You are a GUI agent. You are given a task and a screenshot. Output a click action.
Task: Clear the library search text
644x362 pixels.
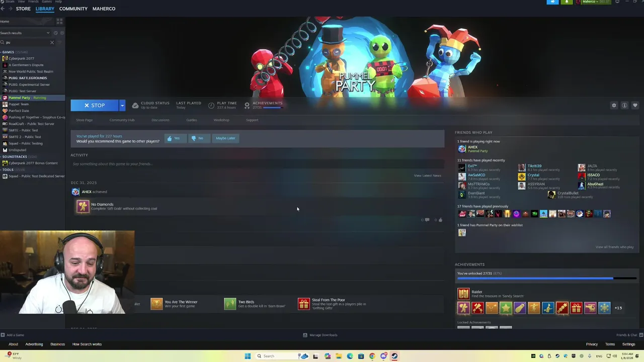coord(52,42)
